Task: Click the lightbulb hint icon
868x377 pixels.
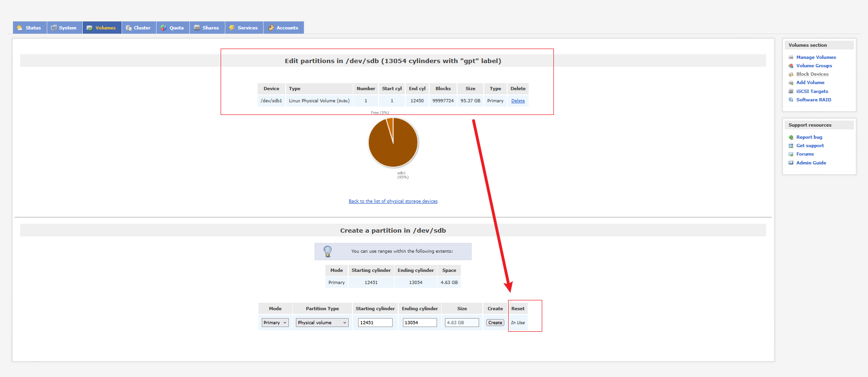Action: [328, 251]
